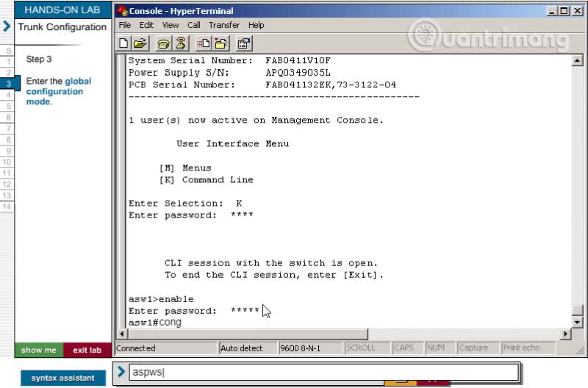Go to lab step 9
This screenshot has width=588, height=388.
click(8, 151)
